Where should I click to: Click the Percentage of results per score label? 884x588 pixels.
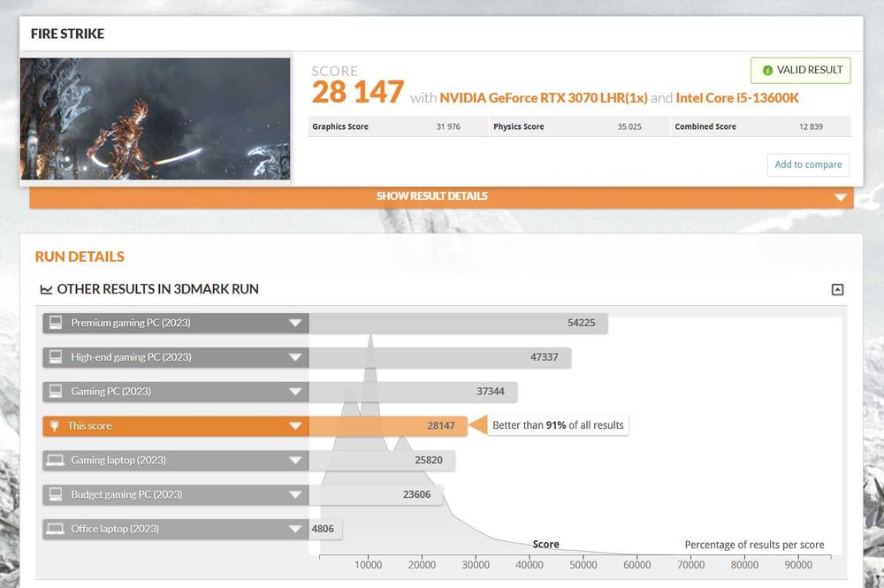pyautogui.click(x=754, y=545)
